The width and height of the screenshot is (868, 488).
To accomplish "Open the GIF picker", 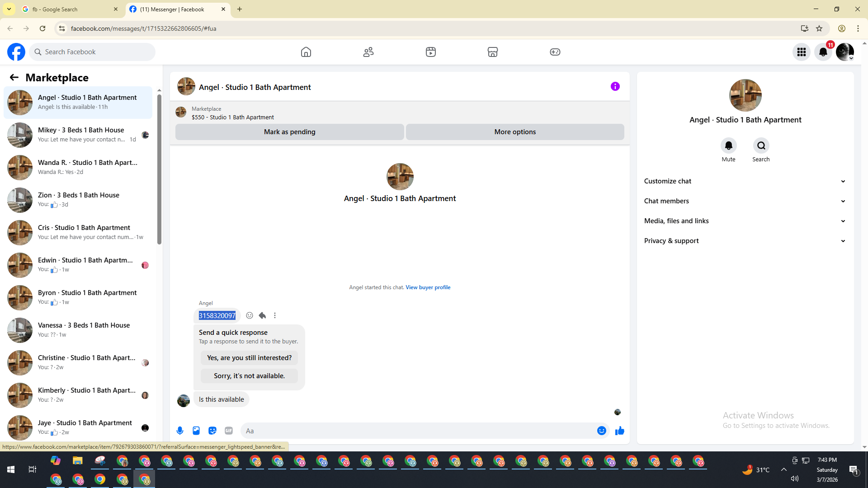I will (x=229, y=431).
